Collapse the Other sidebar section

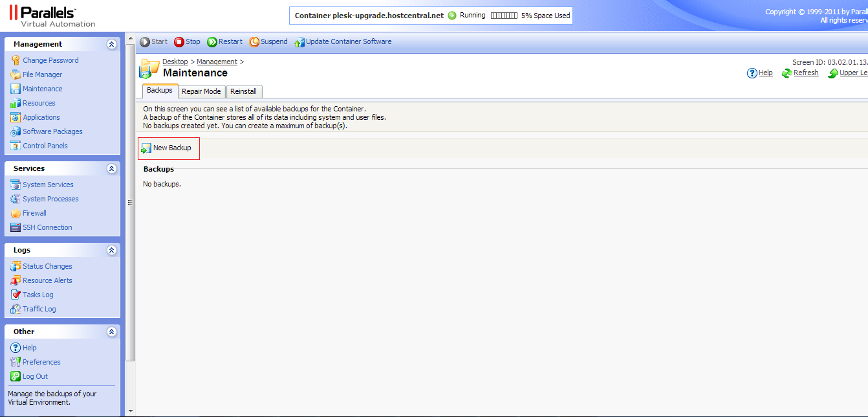(x=111, y=332)
